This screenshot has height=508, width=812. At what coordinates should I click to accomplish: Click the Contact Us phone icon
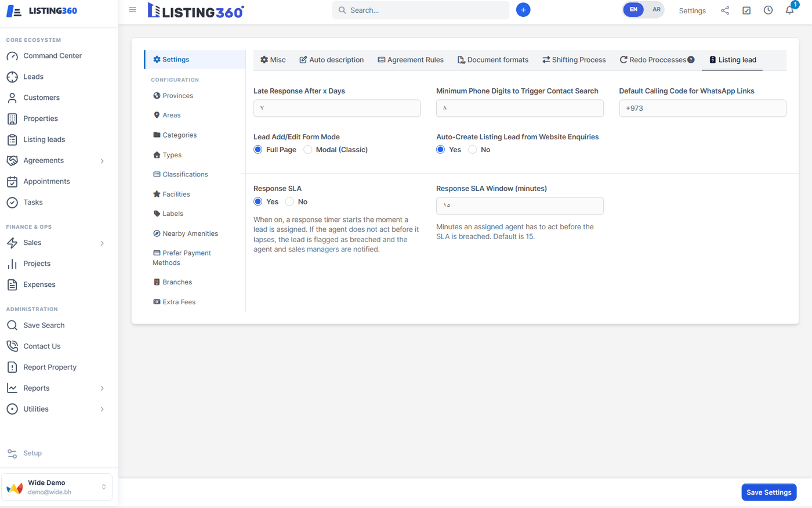[12, 347]
